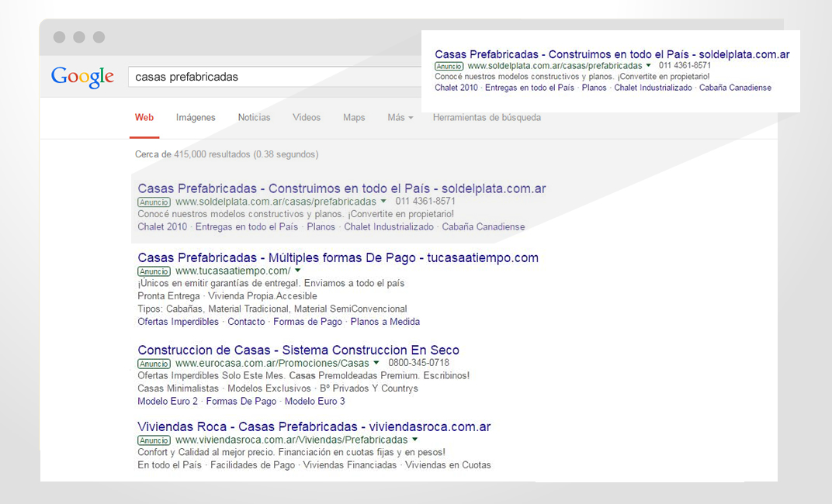Follow 'Entregas en todo el País' in results list
Screen dimensions: 832x504
[247, 227]
